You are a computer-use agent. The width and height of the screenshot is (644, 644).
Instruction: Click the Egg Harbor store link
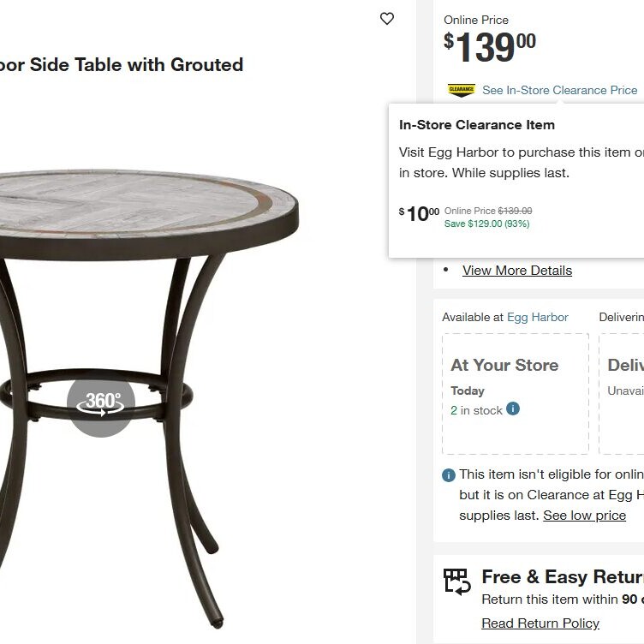[x=537, y=317]
